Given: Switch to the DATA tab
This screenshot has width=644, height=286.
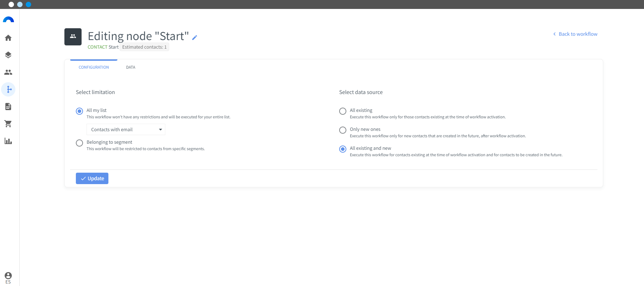Looking at the screenshot, I should (x=131, y=67).
